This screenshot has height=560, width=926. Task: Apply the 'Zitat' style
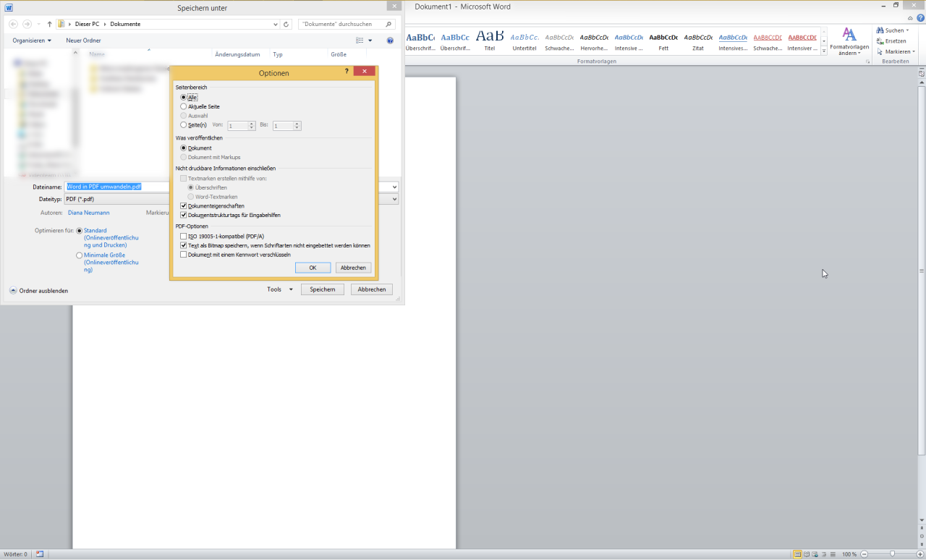[698, 41]
